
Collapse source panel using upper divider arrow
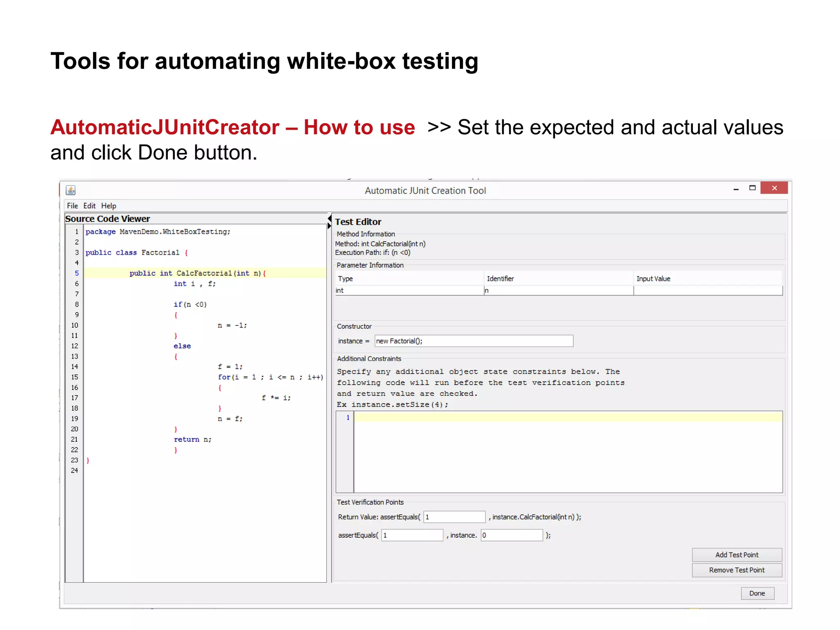(329, 218)
